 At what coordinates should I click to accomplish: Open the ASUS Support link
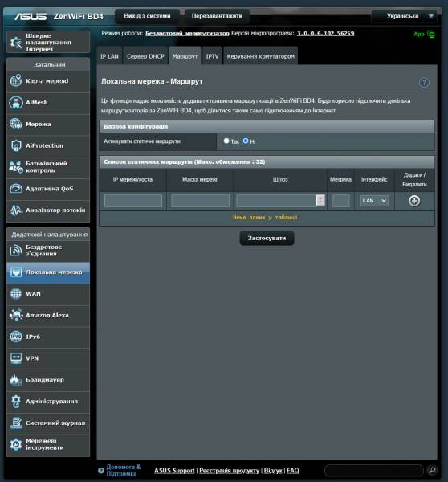174,470
